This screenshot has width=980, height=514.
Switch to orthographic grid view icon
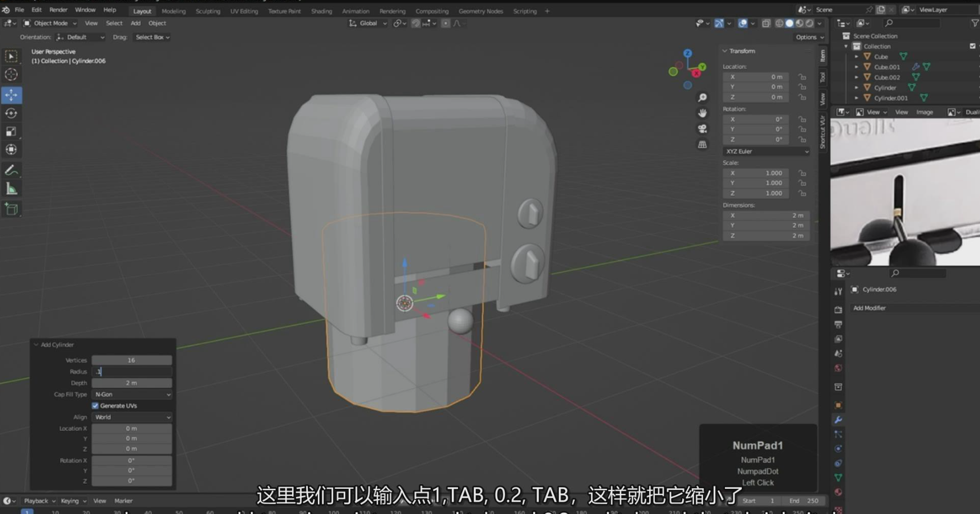click(x=702, y=145)
